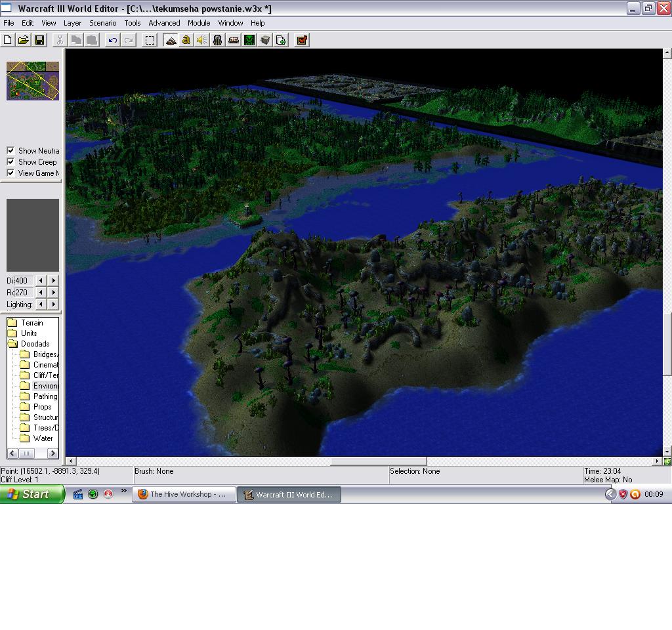
Task: Click the tree panel scroll-left arrow
Action: (x=12, y=453)
